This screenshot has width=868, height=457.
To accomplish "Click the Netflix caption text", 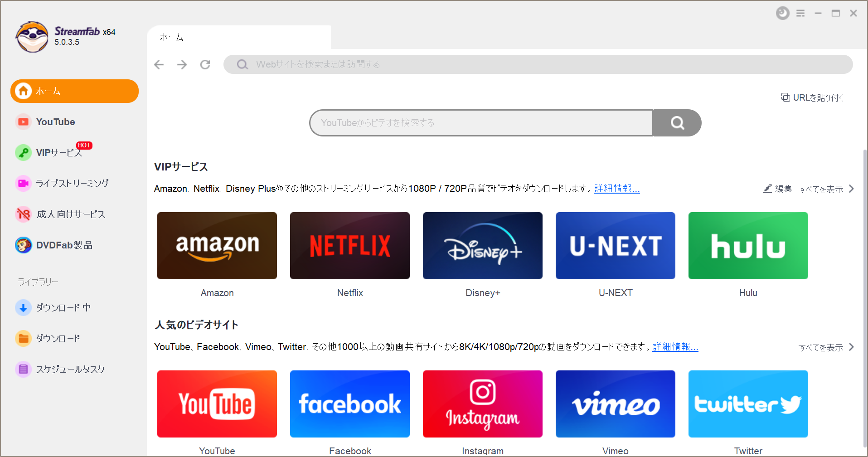I will click(x=350, y=293).
